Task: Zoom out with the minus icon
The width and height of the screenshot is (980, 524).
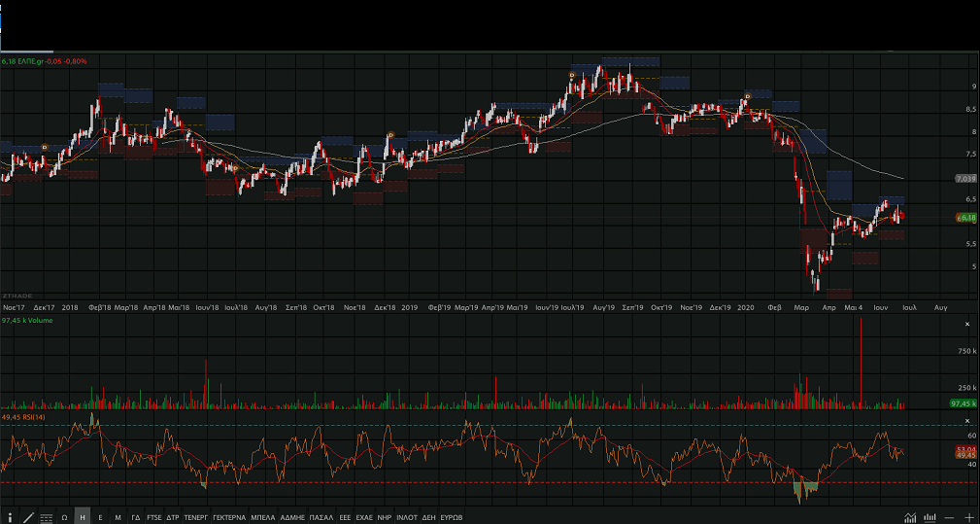Action: (x=949, y=517)
